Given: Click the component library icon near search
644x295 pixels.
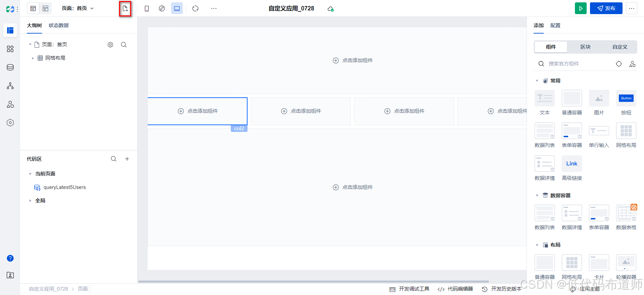Looking at the screenshot, I should point(632,64).
